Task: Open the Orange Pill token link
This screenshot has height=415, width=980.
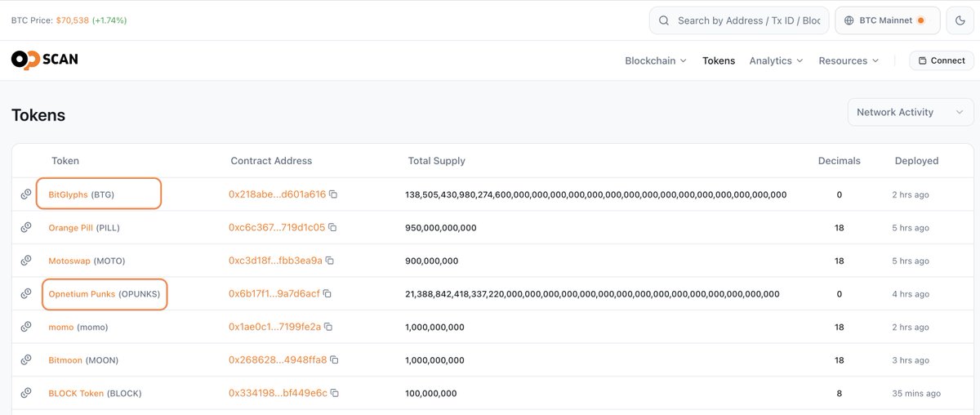Action: pos(70,228)
